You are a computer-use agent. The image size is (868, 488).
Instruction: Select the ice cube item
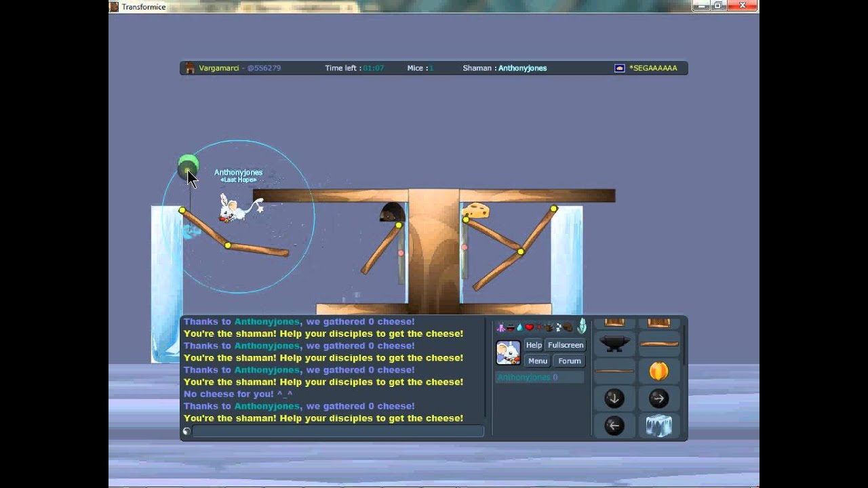click(659, 426)
